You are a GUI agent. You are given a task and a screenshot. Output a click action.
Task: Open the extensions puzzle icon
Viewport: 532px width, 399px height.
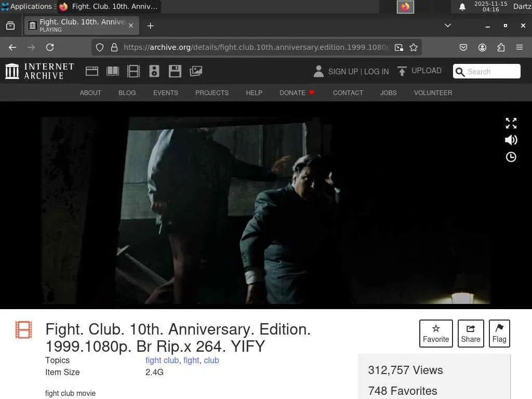pyautogui.click(x=501, y=47)
